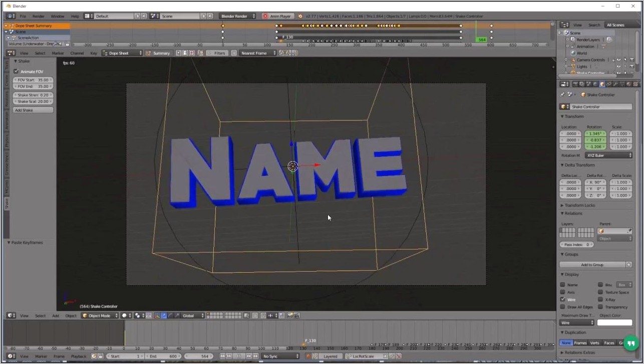
Task: Delete the Default screen layout with X
Action: coord(144,16)
